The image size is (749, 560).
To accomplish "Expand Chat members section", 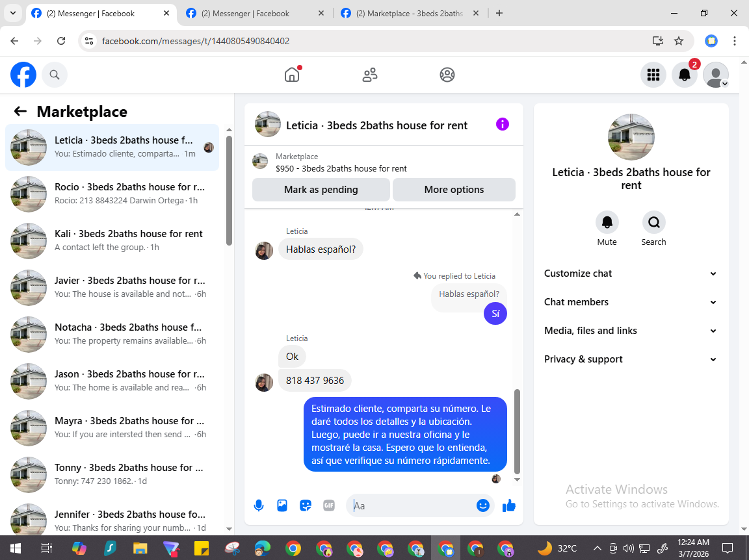I will point(631,302).
